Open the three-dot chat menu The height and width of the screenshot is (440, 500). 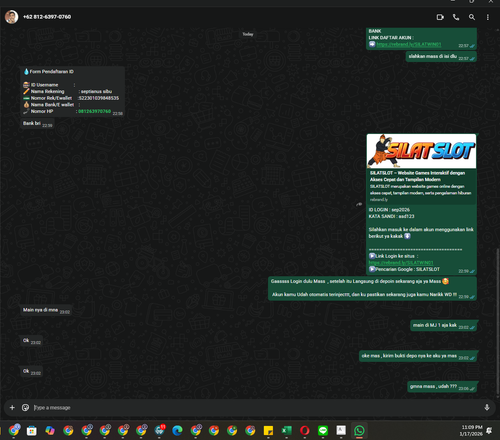(488, 17)
